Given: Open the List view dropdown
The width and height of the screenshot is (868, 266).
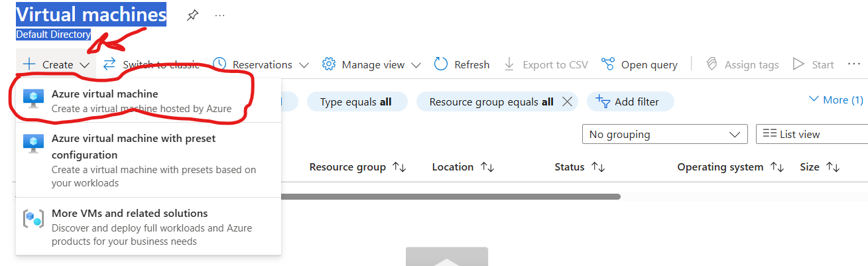Looking at the screenshot, I should pos(812,134).
